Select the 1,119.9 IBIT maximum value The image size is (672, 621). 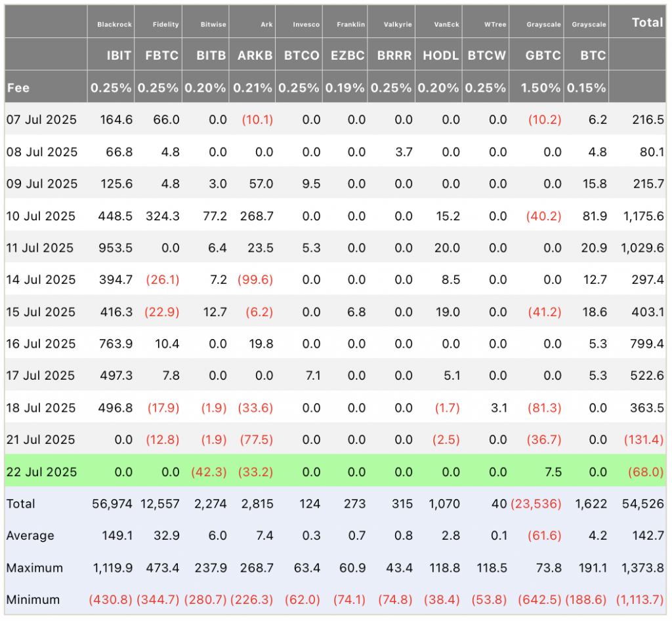(x=113, y=568)
